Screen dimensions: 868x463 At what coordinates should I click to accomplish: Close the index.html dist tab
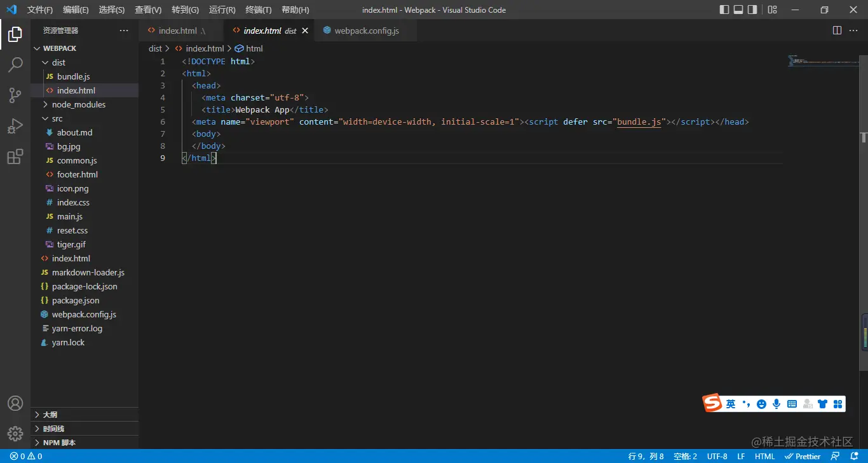(305, 31)
